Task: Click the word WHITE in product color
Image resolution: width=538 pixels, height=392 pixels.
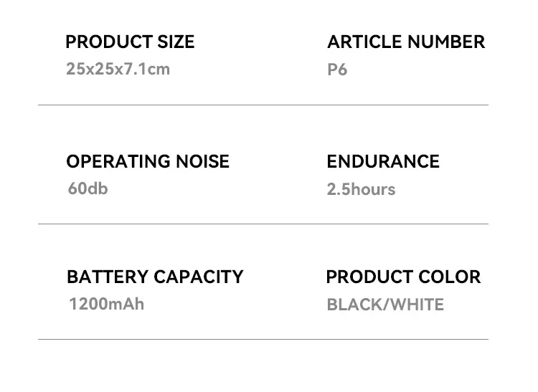Action: [417, 305]
